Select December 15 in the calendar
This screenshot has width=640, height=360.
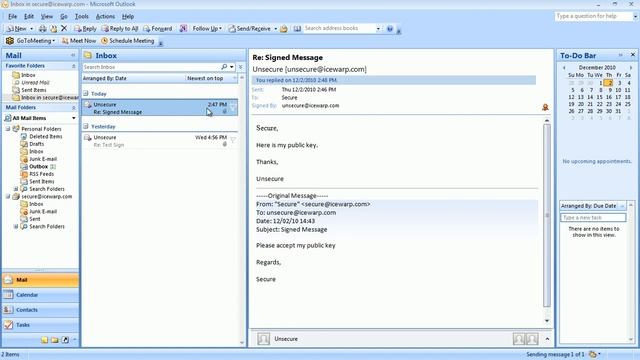click(599, 97)
